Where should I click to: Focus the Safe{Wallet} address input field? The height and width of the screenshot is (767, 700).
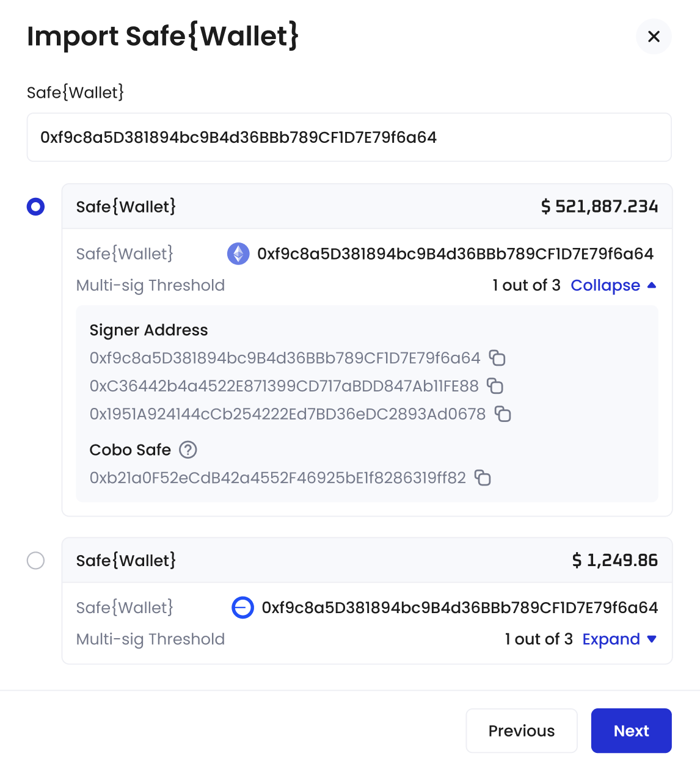point(349,137)
